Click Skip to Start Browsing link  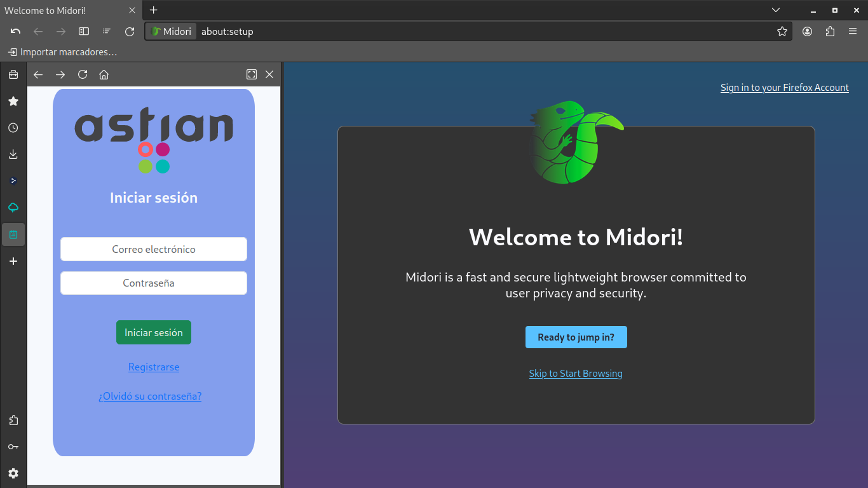[576, 373]
